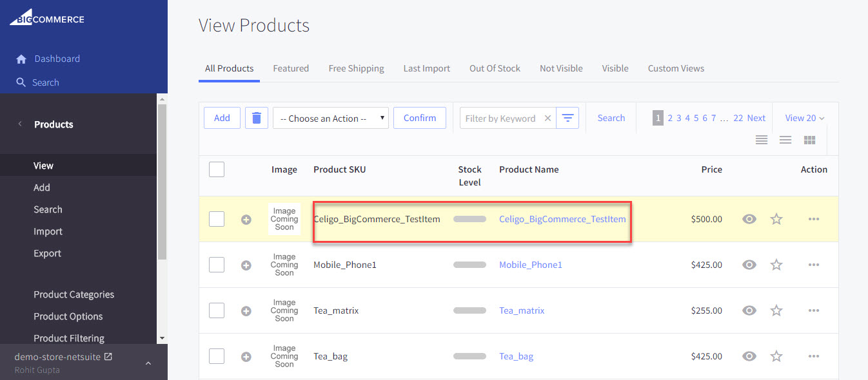Switch to Visible tab
The image size is (868, 380).
coord(615,68)
